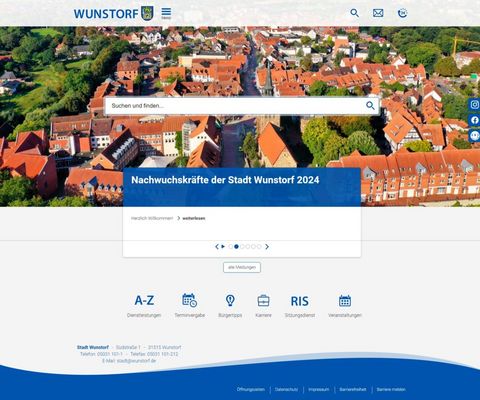The height and width of the screenshot is (400, 480).
Task: Click the 24-hour service icon in header
Action: (402, 13)
